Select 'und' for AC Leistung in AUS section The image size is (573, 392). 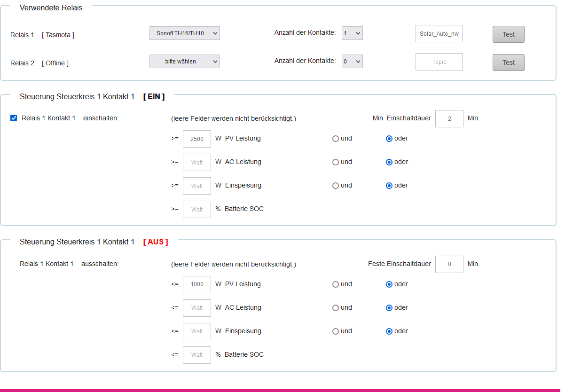pos(336,308)
